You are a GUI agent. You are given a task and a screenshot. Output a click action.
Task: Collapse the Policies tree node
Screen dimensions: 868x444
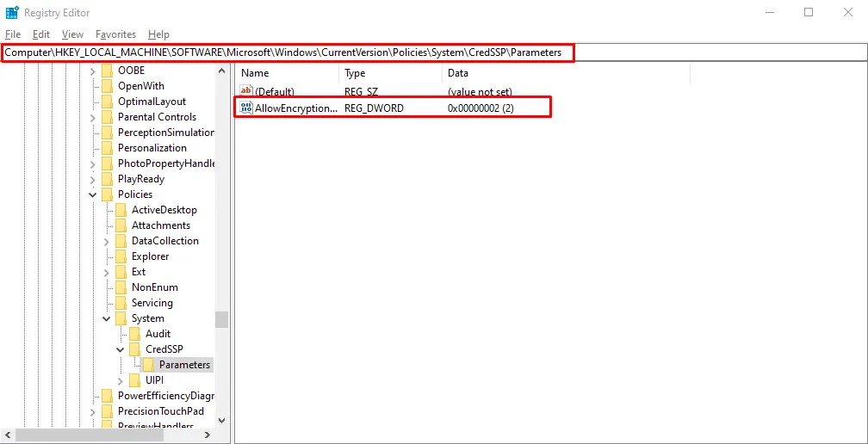[93, 194]
